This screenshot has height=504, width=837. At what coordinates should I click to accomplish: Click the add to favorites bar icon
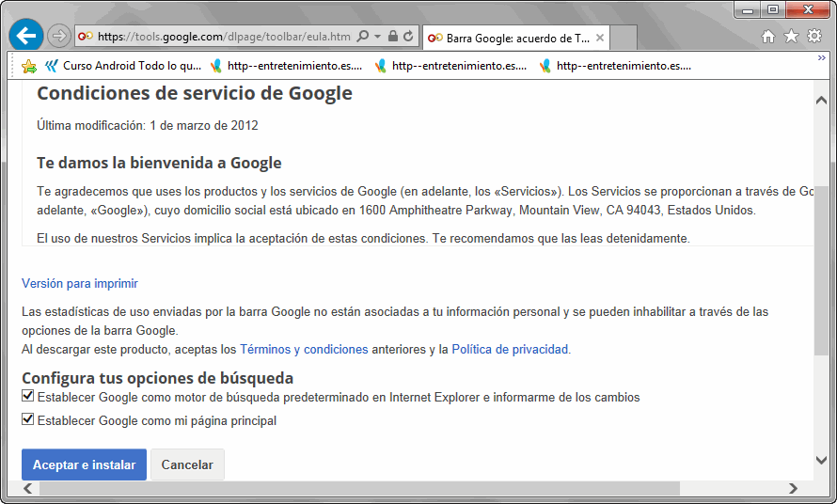[29, 66]
